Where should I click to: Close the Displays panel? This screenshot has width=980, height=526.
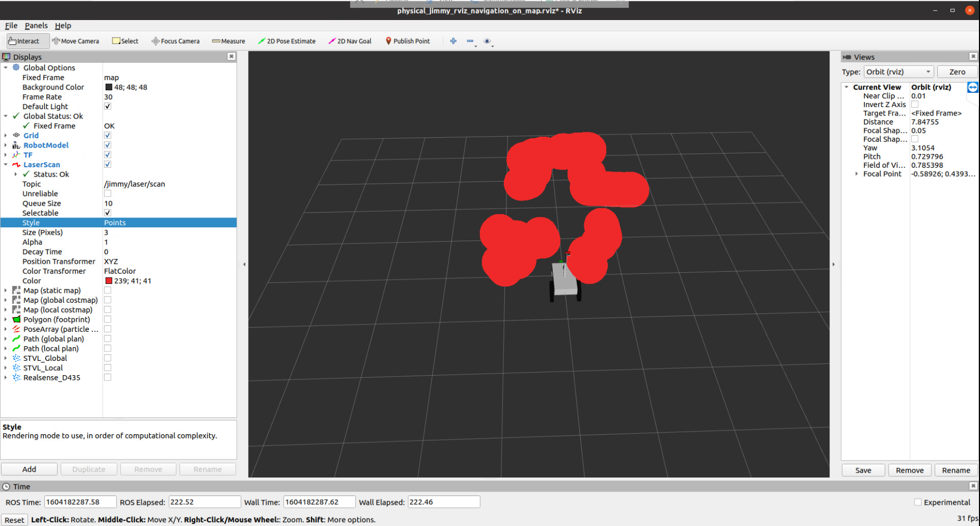(231, 56)
